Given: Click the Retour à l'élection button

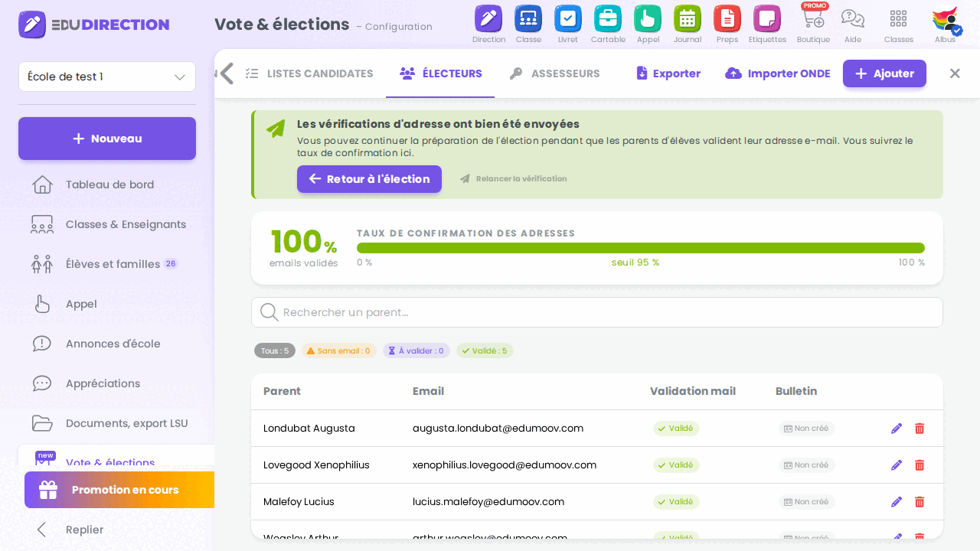Looking at the screenshot, I should [x=369, y=179].
